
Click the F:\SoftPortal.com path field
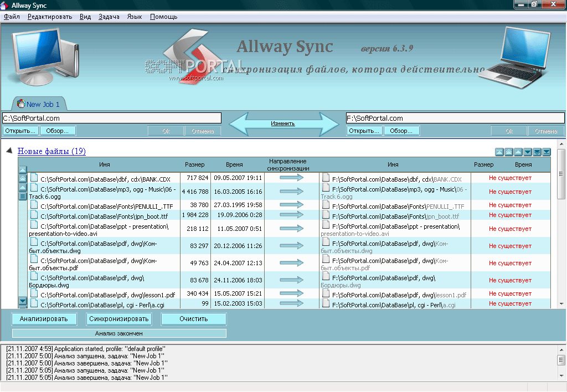point(455,118)
